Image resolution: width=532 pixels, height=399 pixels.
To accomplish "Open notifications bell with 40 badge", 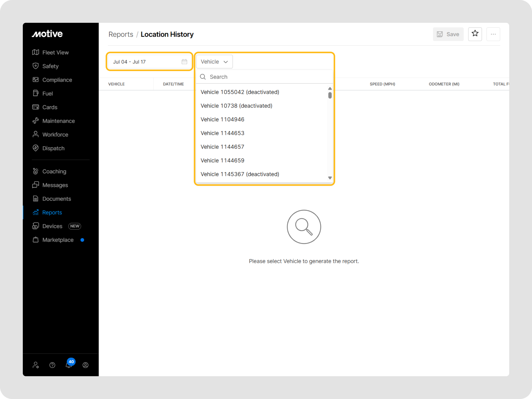I will point(69,365).
